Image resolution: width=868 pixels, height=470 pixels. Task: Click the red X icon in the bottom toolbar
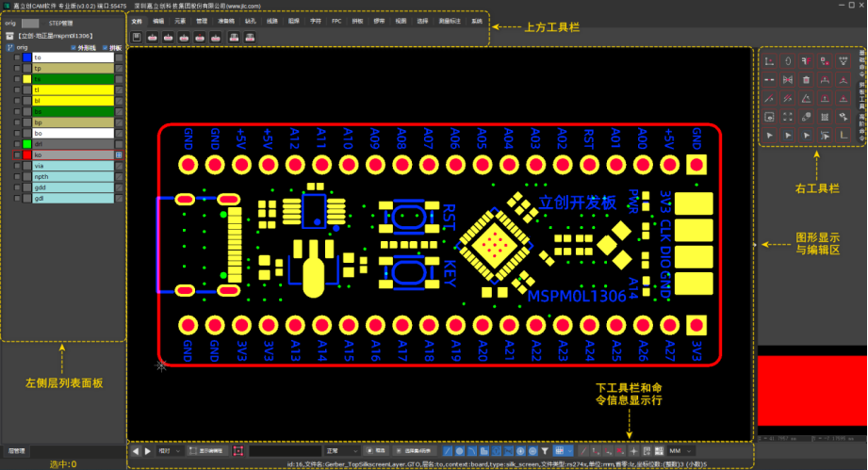click(x=620, y=451)
